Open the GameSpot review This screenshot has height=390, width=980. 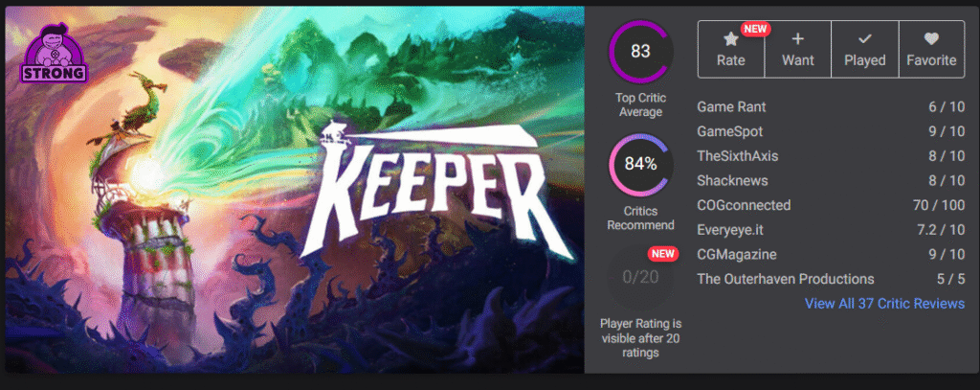click(x=730, y=130)
